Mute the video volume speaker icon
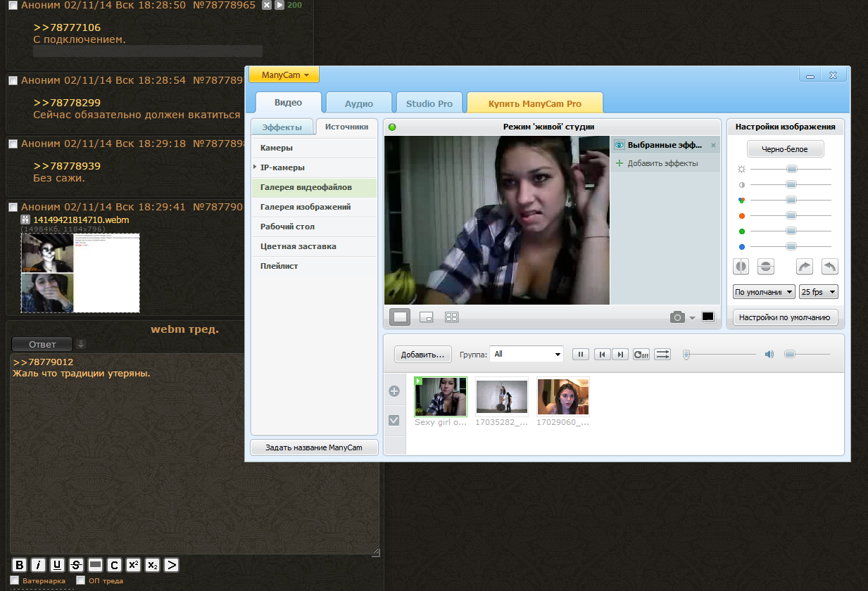This screenshot has height=591, width=868. (769, 355)
